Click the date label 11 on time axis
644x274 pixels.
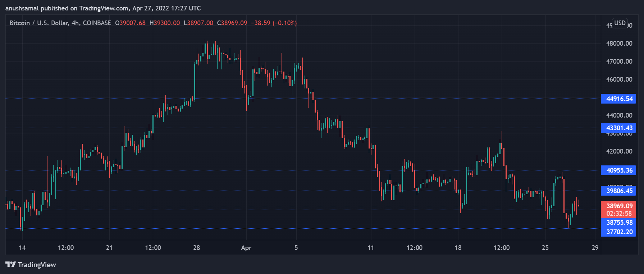coord(371,248)
